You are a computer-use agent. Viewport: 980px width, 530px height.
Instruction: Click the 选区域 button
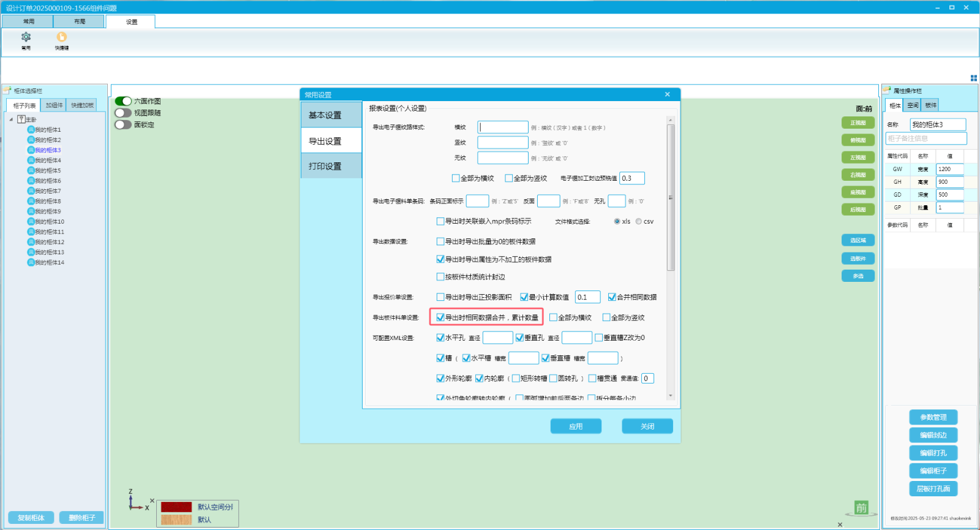coord(858,240)
